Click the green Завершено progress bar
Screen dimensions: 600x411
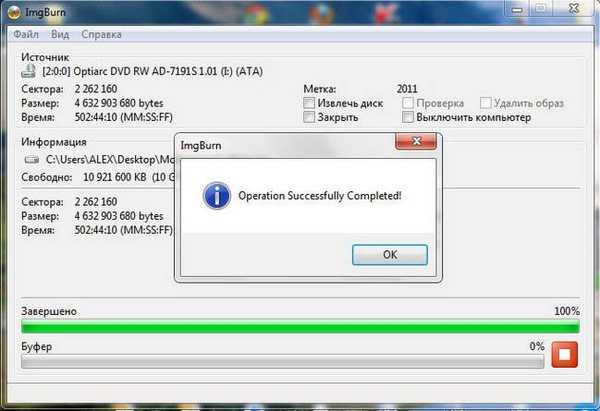click(300, 327)
